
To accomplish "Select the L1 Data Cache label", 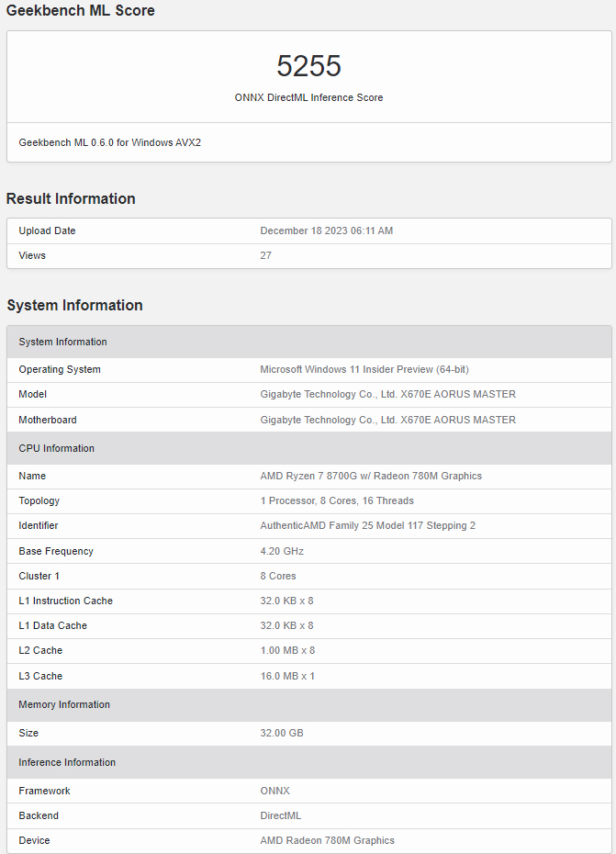I will point(53,625).
